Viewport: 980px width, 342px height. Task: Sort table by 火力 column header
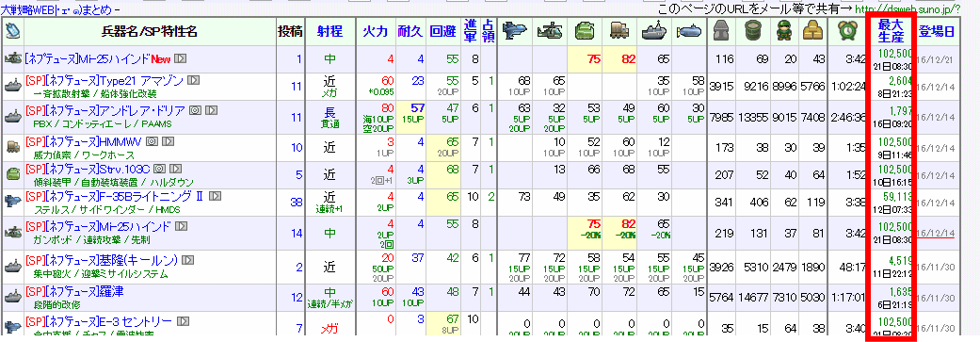click(375, 32)
